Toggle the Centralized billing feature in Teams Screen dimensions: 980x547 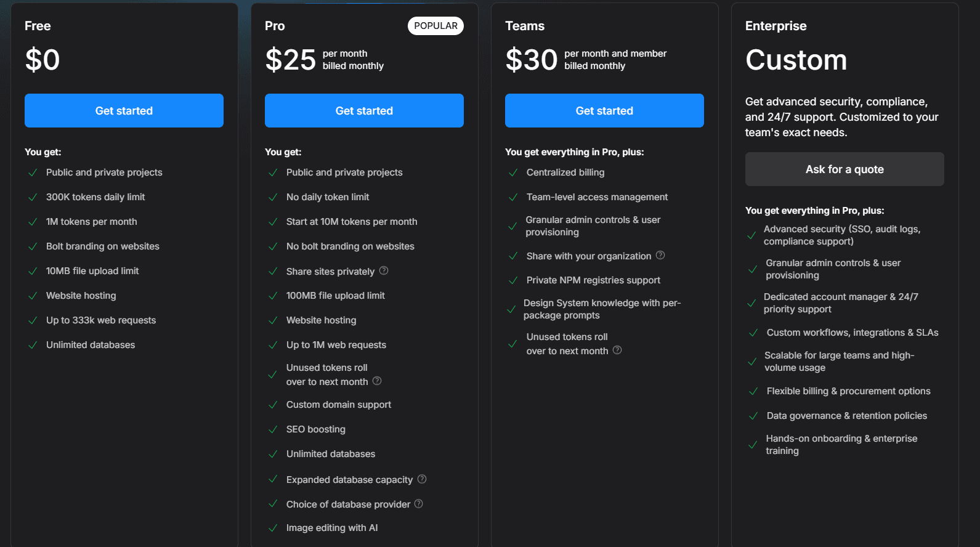coord(565,172)
